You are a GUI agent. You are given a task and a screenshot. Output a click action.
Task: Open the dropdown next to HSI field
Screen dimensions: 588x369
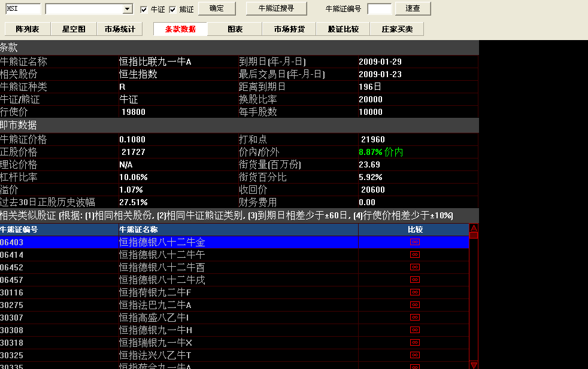[x=127, y=9]
